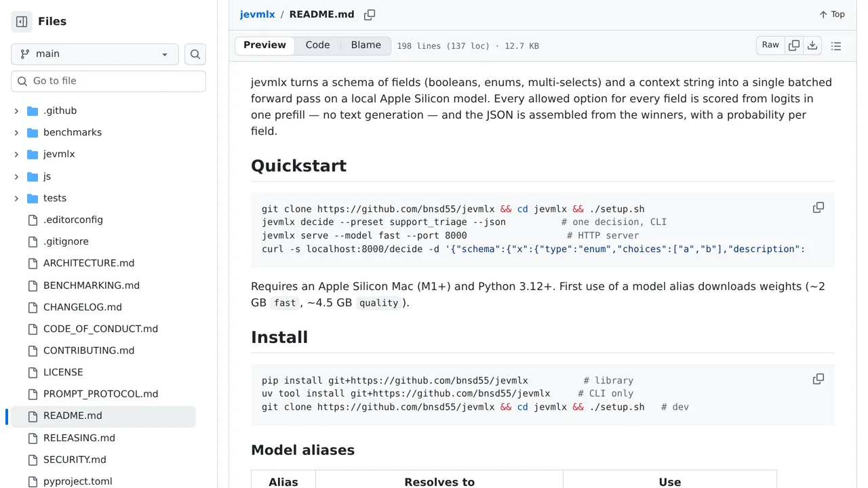The image size is (868, 488).
Task: Click the Install heading
Action: 279,338
